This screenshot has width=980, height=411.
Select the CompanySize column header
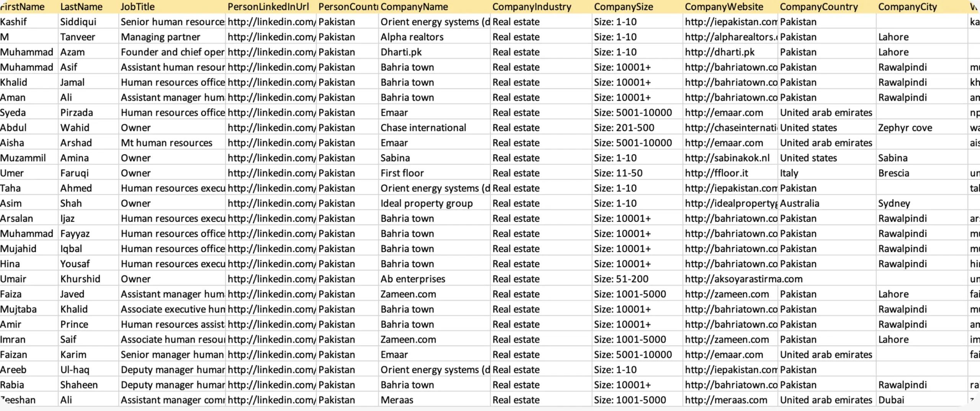pyautogui.click(x=637, y=7)
